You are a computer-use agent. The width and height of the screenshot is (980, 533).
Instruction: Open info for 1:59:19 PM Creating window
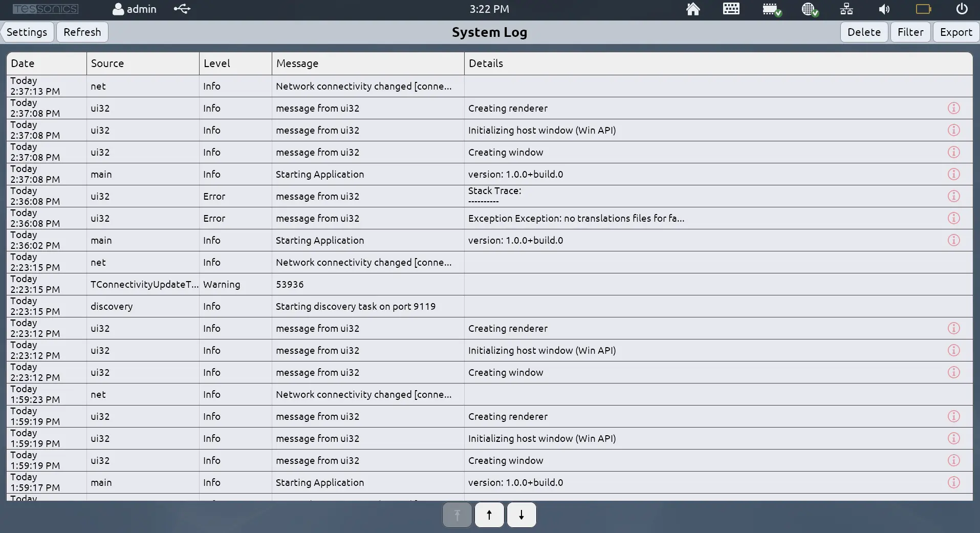953,460
